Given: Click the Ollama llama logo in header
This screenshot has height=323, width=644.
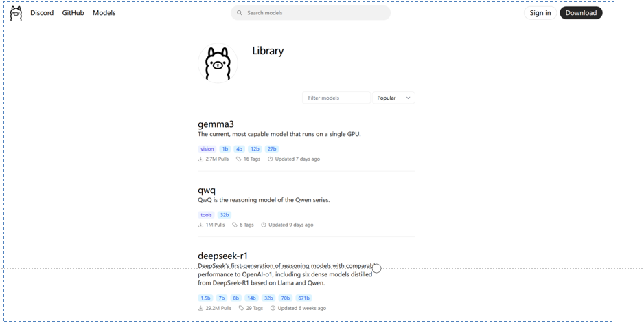Looking at the screenshot, I should tap(16, 13).
